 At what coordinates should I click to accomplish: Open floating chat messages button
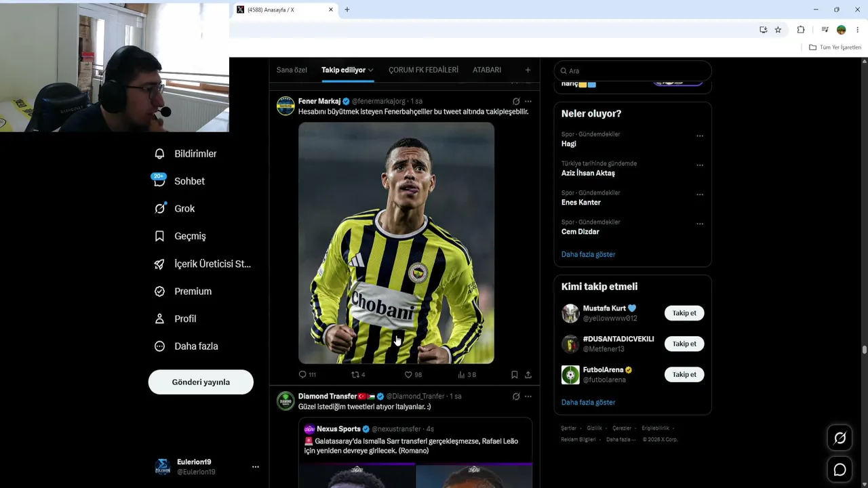[840, 470]
